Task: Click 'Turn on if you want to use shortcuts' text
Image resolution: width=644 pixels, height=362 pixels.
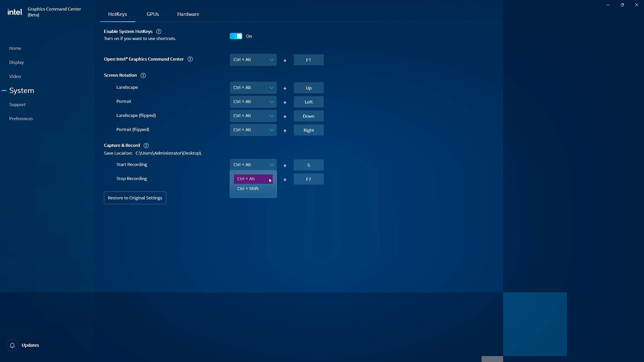Action: (140, 39)
